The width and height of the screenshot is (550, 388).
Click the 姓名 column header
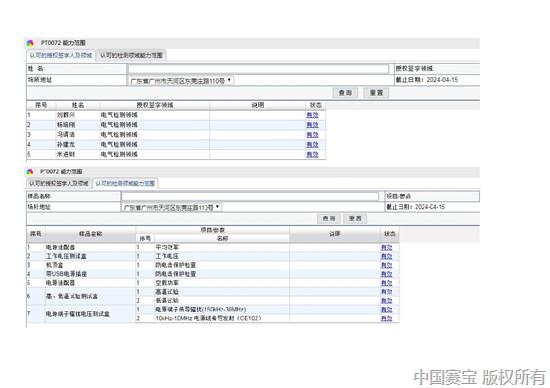pos(78,105)
